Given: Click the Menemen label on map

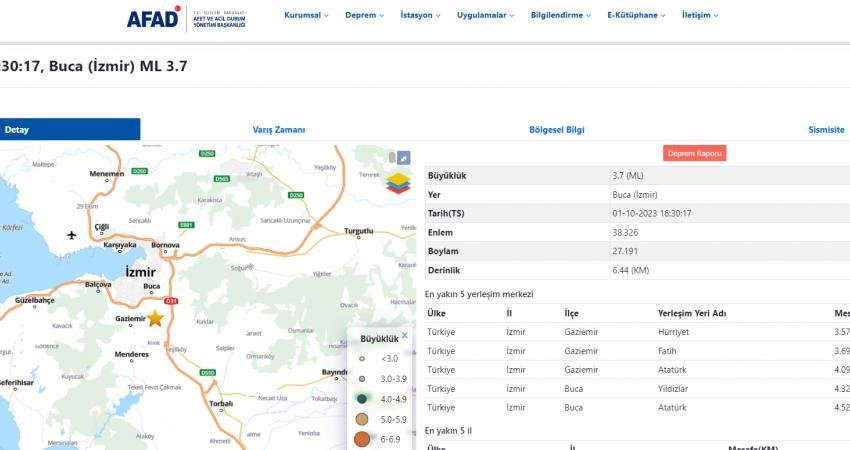Looking at the screenshot, I should tap(107, 173).
